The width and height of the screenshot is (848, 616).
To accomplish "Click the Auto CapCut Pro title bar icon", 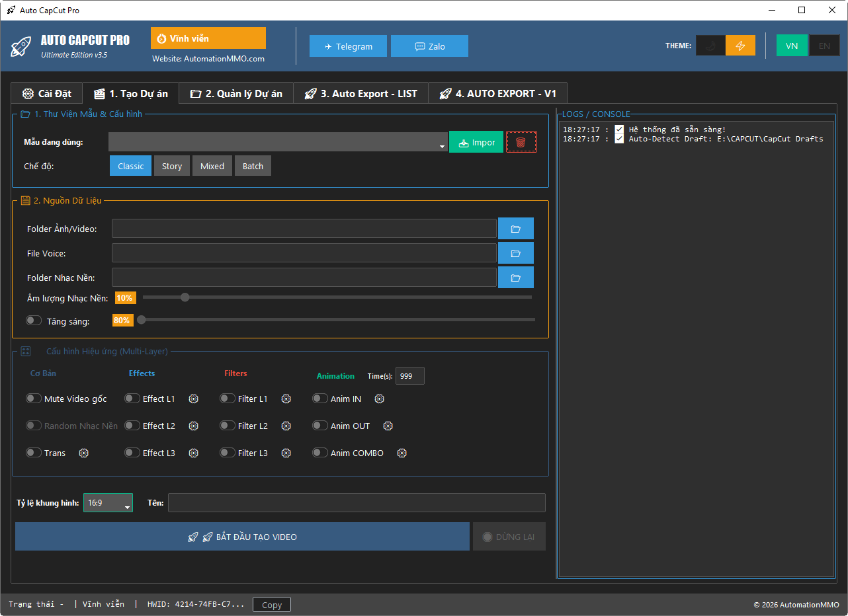I will coord(11,11).
